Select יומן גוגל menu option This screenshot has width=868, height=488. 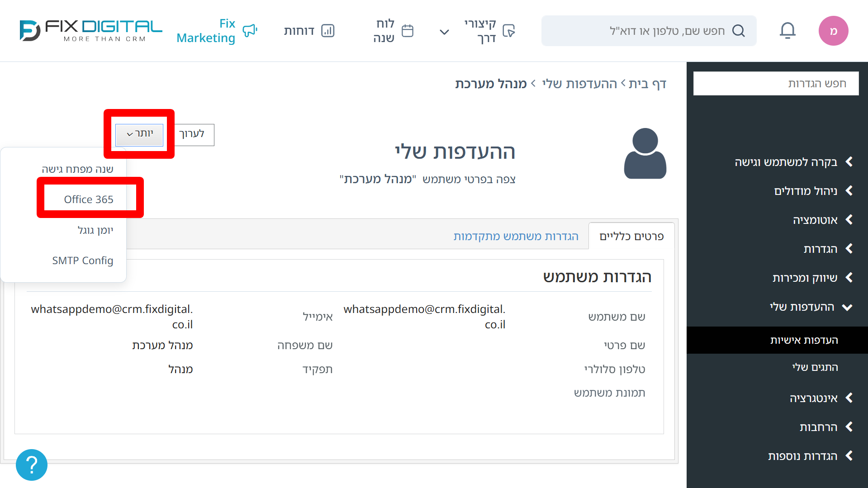(95, 230)
